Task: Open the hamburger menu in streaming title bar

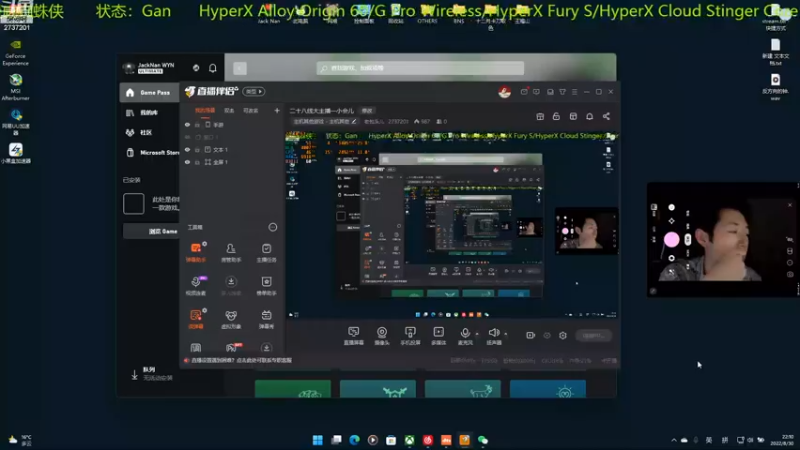Action: pyautogui.click(x=574, y=92)
